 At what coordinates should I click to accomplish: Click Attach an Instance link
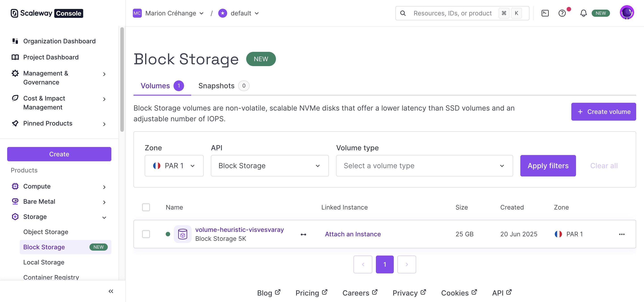(x=353, y=234)
